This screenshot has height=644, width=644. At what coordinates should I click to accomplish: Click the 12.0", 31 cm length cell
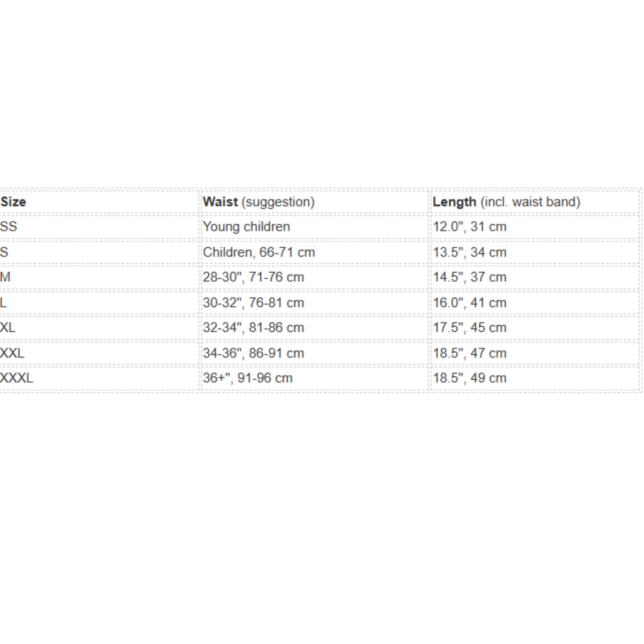[x=469, y=227]
